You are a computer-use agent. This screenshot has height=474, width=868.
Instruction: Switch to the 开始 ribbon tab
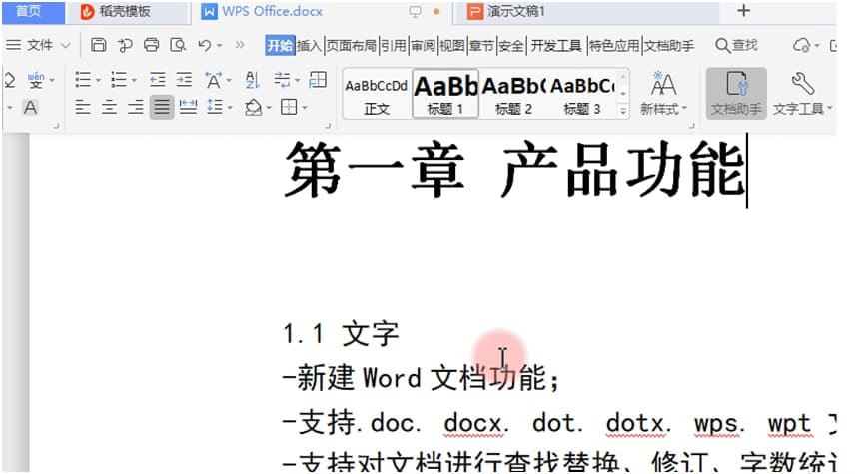click(280, 45)
